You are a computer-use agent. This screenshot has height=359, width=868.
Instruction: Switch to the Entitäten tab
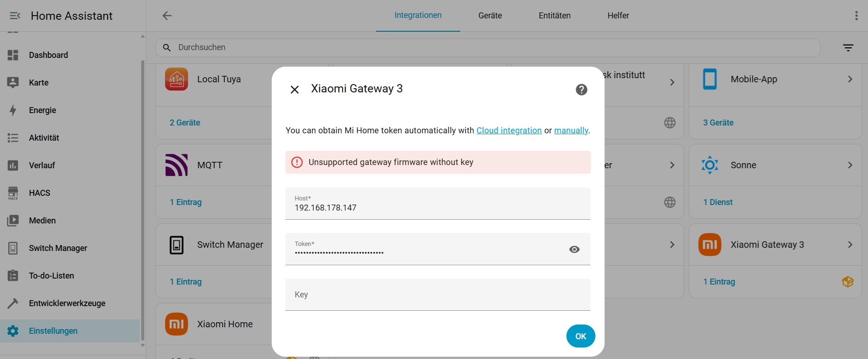click(x=554, y=16)
